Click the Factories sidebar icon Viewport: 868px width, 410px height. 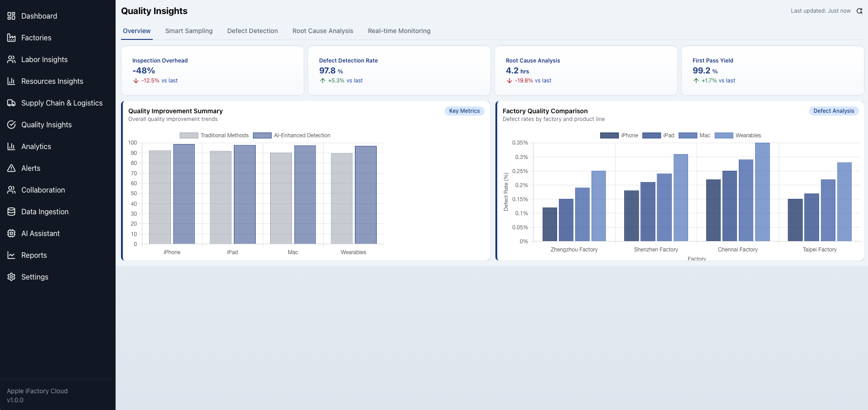click(11, 38)
